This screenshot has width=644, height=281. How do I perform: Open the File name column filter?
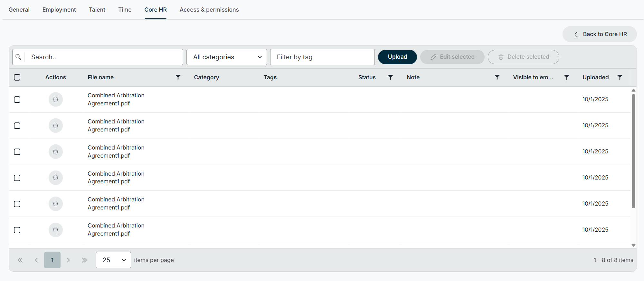tap(178, 77)
